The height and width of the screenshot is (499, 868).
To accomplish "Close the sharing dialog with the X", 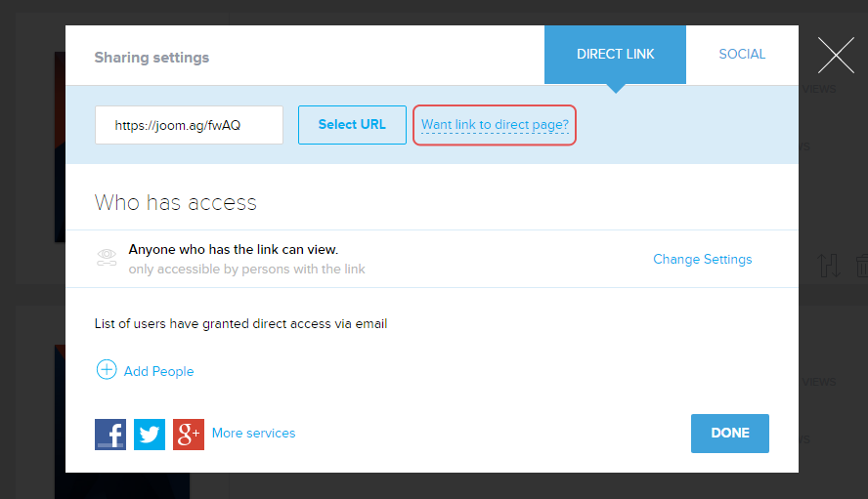I will 836,55.
